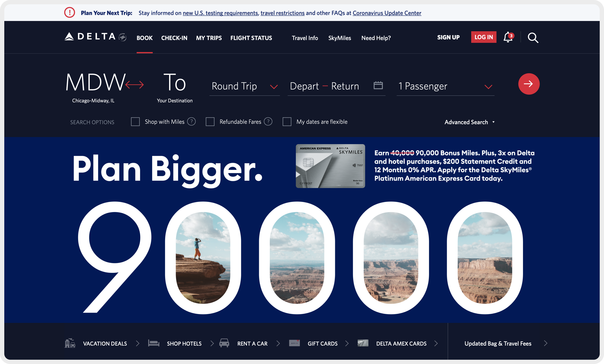Select the BOOK tab
This screenshot has height=364, width=604.
click(x=145, y=38)
